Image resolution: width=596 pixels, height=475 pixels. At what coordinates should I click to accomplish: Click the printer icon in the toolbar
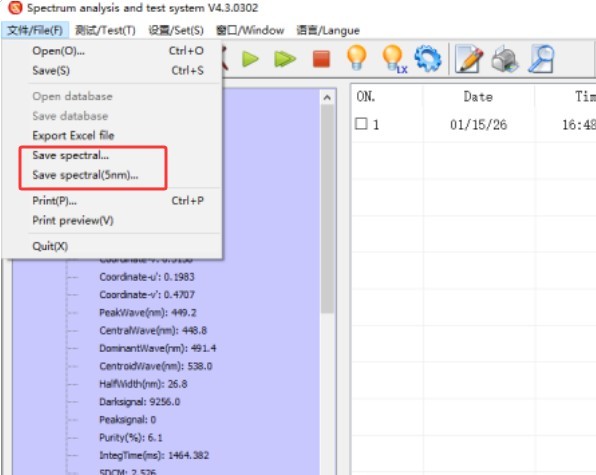coord(505,59)
